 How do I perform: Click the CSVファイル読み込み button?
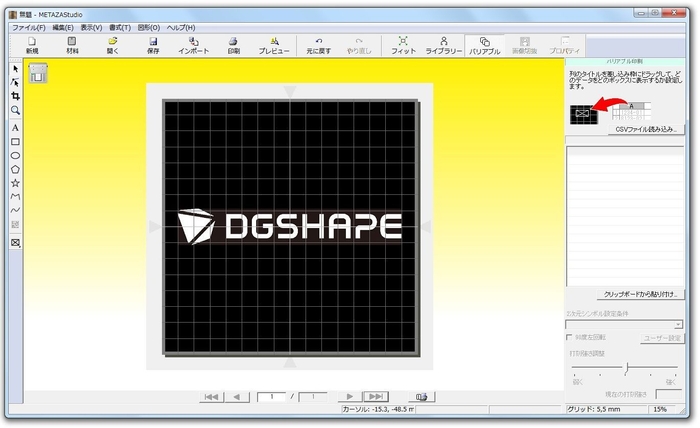click(646, 129)
